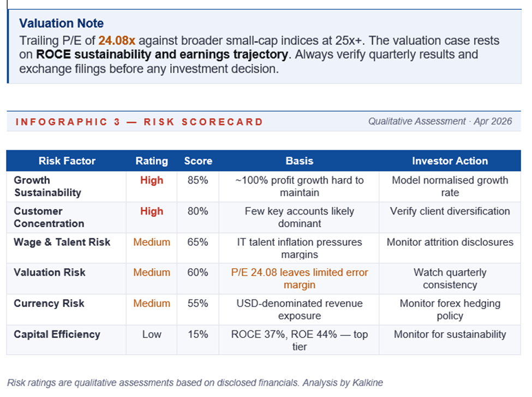Click the orange P/E 24.08 basis text

[x=299, y=279]
